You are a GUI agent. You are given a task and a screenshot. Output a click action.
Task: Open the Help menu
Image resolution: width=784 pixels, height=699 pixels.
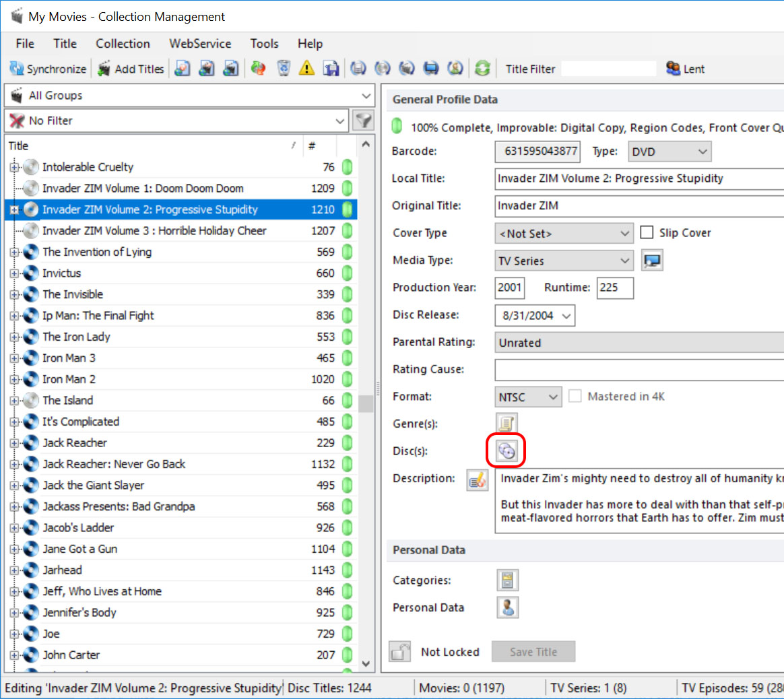[x=310, y=44]
